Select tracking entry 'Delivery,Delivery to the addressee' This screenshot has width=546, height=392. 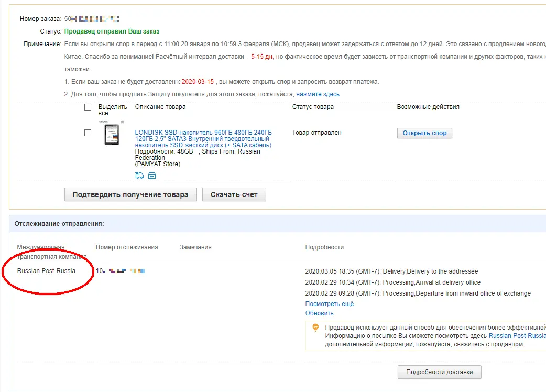[430, 271]
